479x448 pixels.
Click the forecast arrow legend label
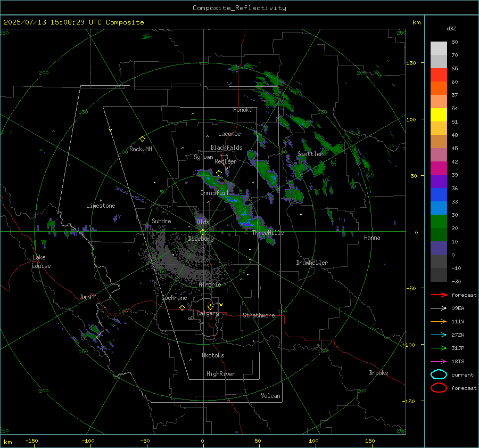pos(464,295)
